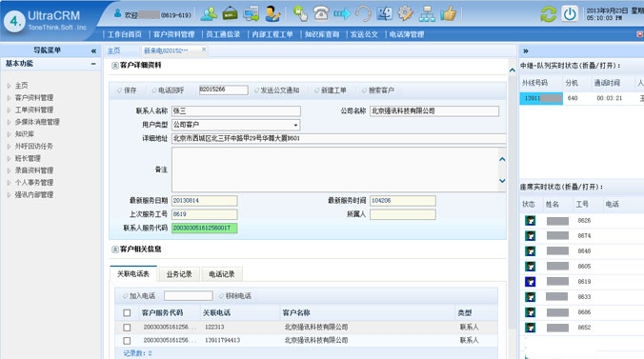The width and height of the screenshot is (644, 359).
Task: Switch to the 电话记录 tab
Action: click(x=222, y=274)
